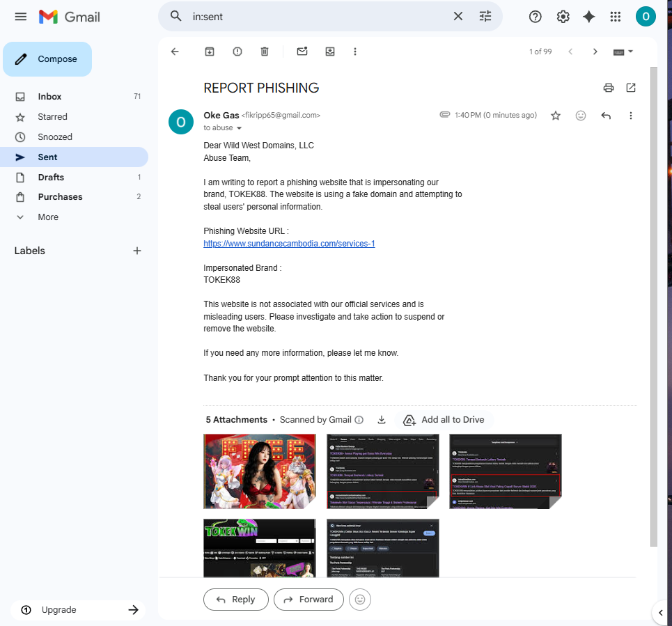Click search magnifier icon

[x=175, y=16]
